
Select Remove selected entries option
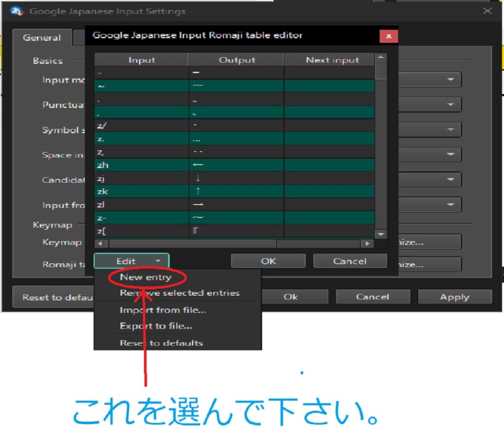(180, 293)
